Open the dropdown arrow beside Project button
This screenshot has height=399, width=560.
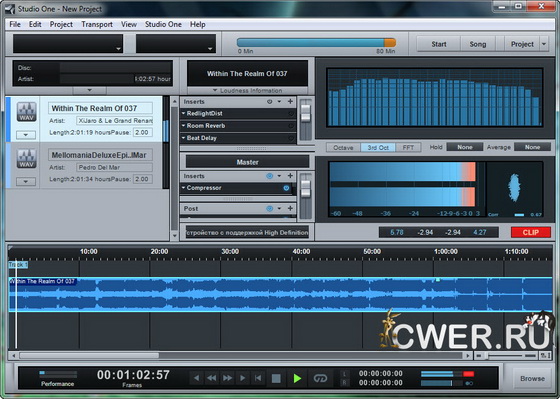[544, 44]
